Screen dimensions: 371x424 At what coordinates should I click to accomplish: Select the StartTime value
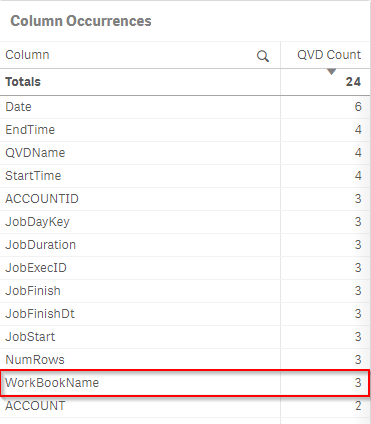pos(33,176)
